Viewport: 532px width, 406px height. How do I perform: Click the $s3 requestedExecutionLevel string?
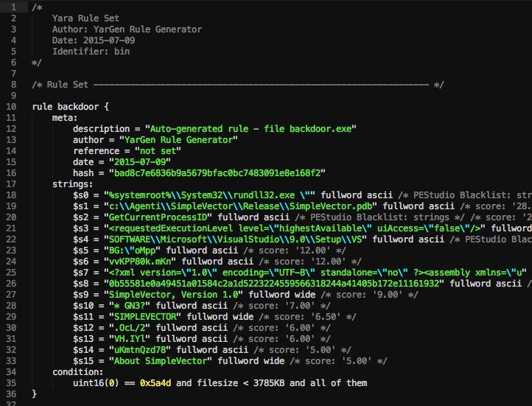point(295,228)
